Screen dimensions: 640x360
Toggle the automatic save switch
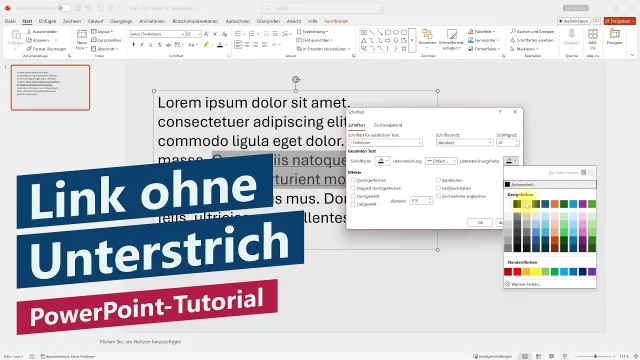64,8
